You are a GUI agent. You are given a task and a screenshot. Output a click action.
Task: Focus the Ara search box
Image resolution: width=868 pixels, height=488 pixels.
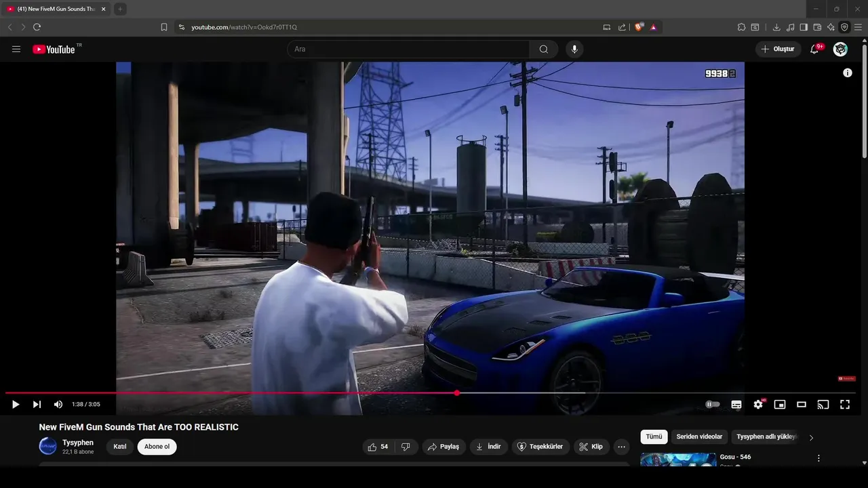pyautogui.click(x=408, y=49)
